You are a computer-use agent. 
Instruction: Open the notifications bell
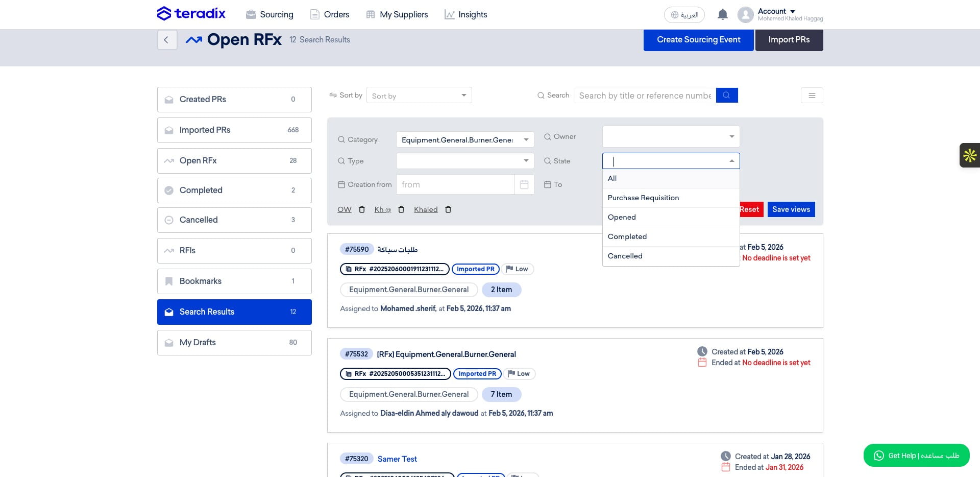click(722, 14)
